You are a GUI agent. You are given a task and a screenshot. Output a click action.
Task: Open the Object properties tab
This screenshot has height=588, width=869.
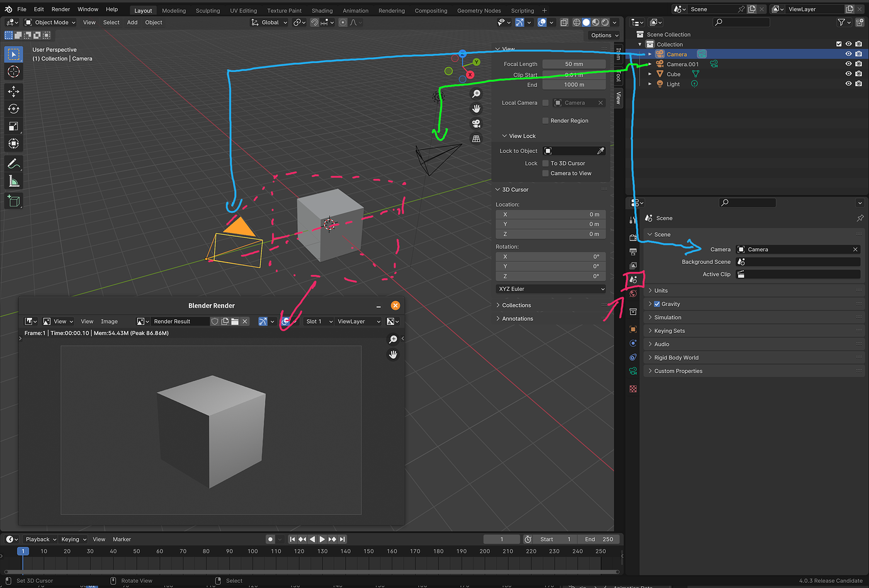(x=633, y=329)
